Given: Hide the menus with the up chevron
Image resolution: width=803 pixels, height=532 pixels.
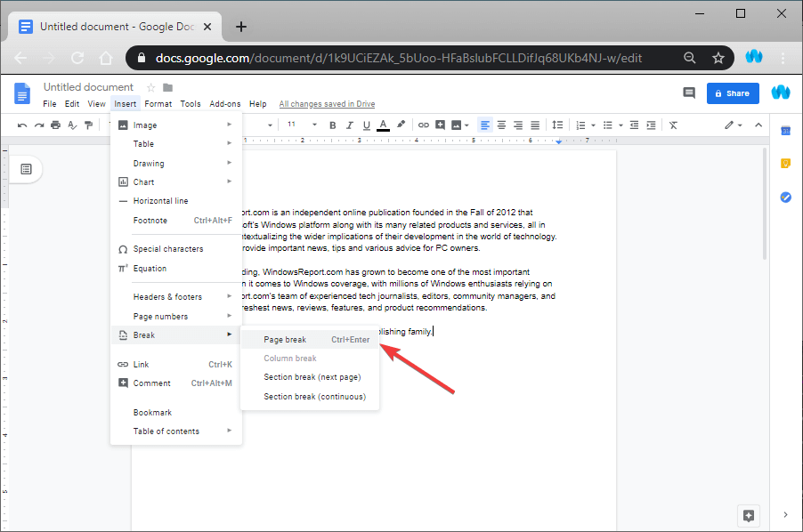Looking at the screenshot, I should coord(758,125).
